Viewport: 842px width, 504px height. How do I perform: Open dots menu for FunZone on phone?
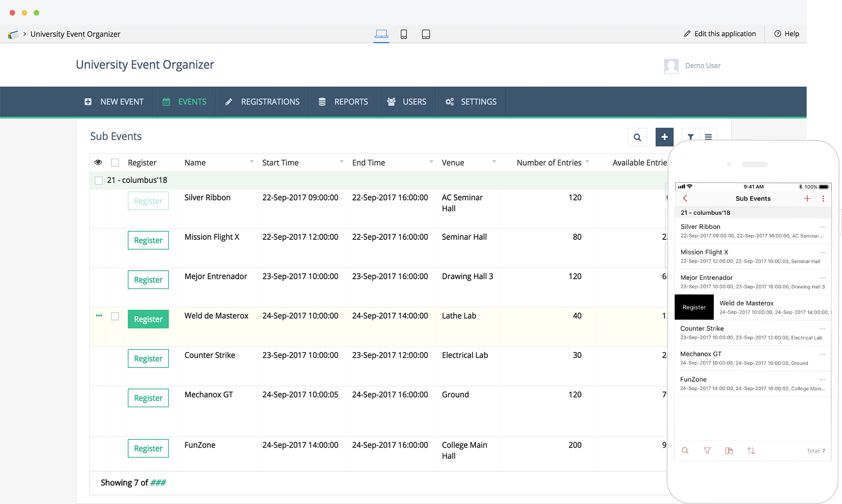click(823, 380)
